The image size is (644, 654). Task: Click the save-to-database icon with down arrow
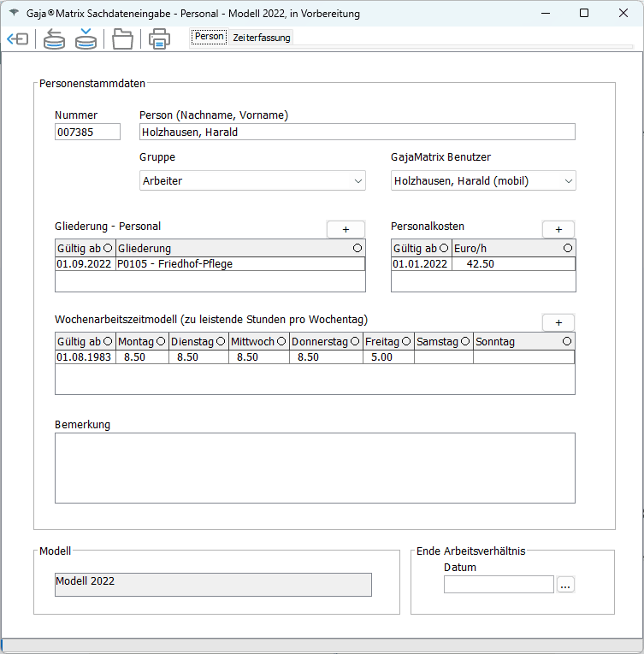pos(86,39)
